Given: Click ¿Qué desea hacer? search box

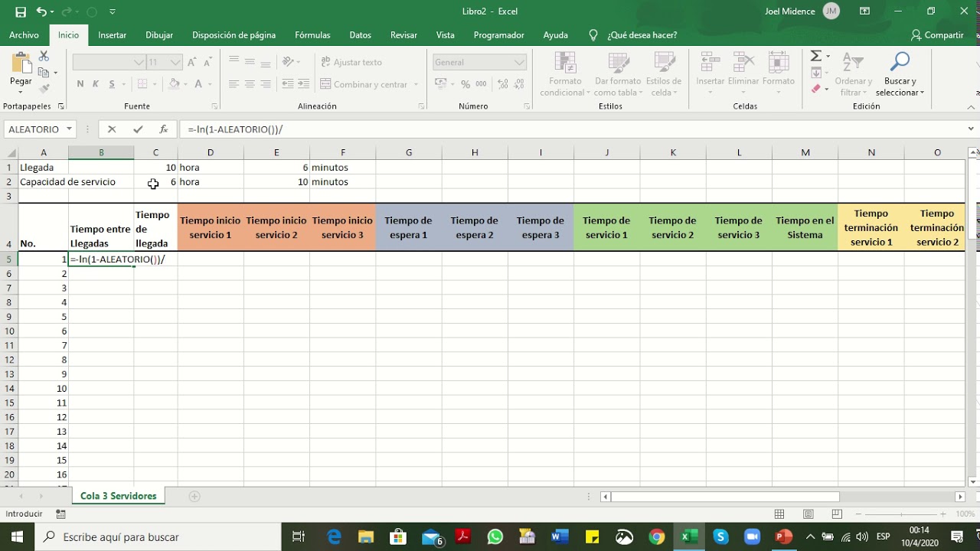Looking at the screenshot, I should (x=642, y=35).
